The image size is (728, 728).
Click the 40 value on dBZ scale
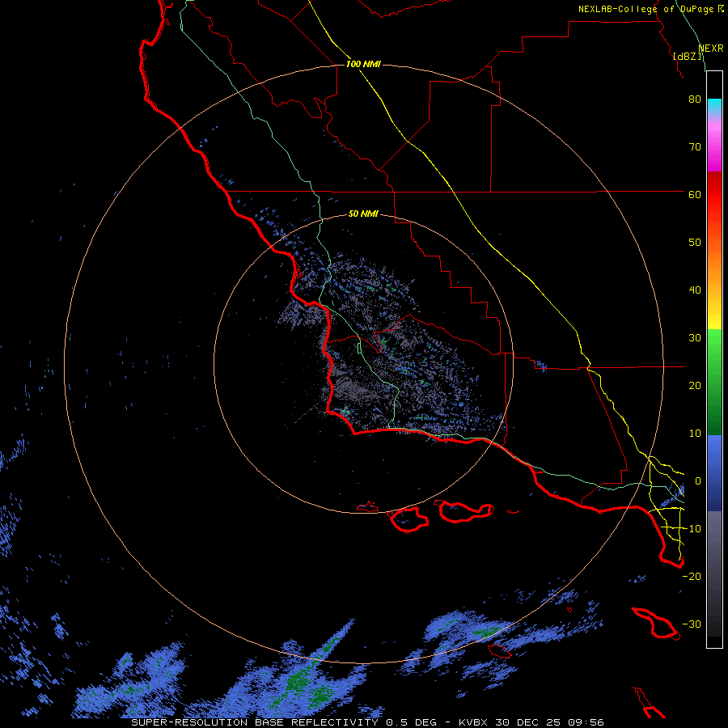[x=695, y=290]
